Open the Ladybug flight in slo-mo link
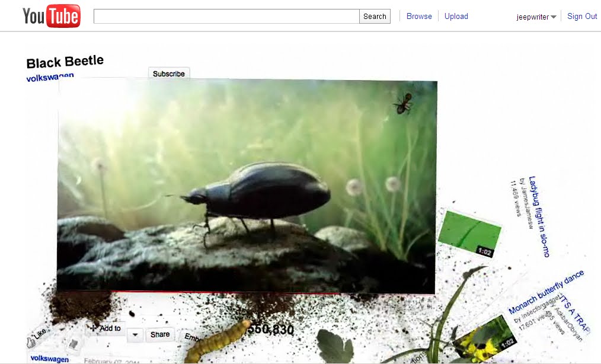The image size is (601, 364). [x=539, y=216]
